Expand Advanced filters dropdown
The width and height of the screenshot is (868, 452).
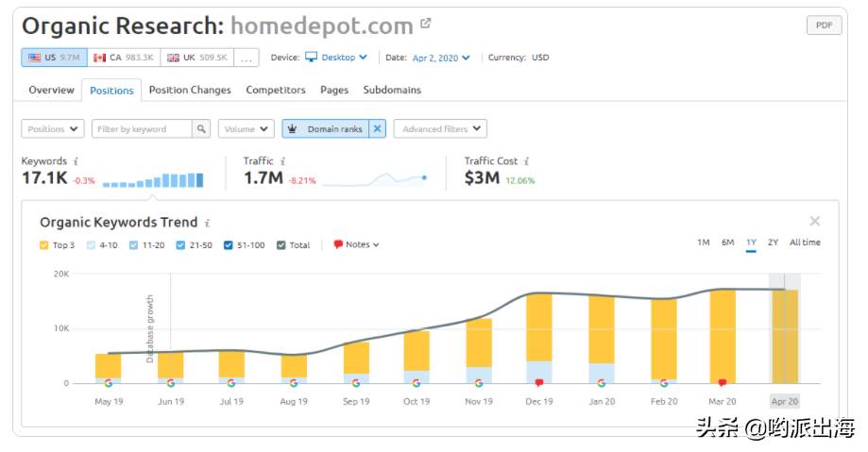440,129
